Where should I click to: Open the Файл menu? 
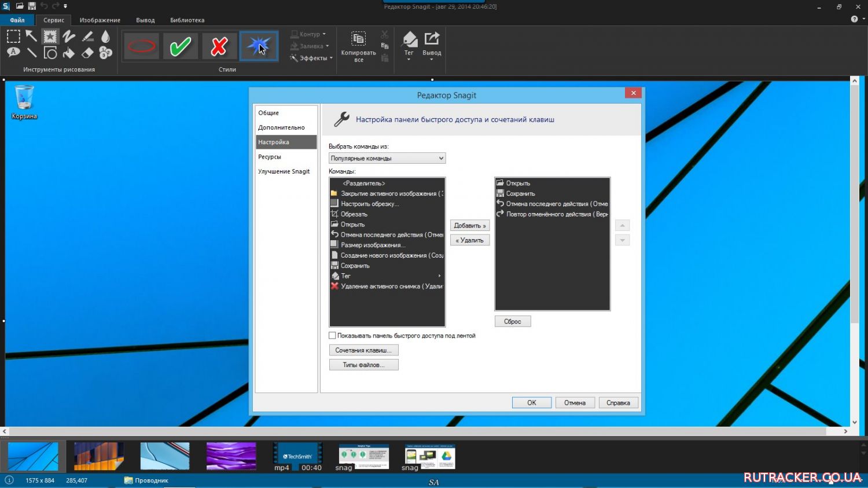17,20
